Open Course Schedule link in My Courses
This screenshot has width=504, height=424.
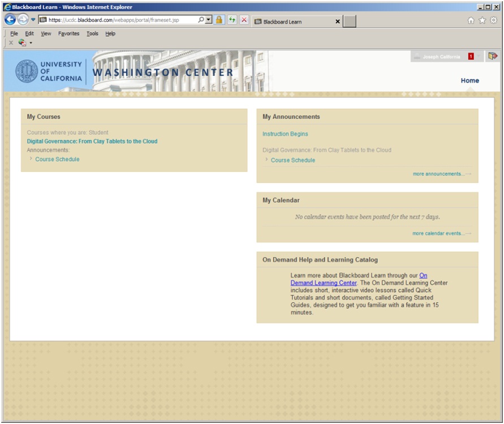click(x=57, y=159)
